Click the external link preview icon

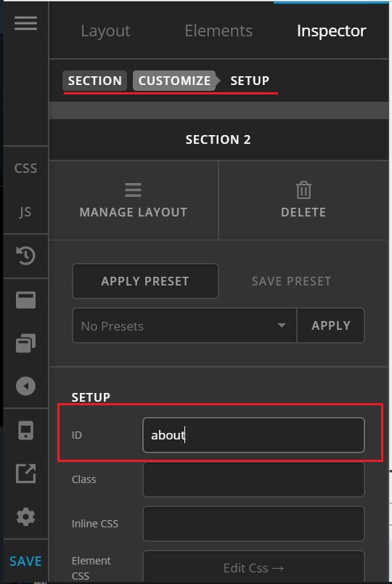coord(25,474)
